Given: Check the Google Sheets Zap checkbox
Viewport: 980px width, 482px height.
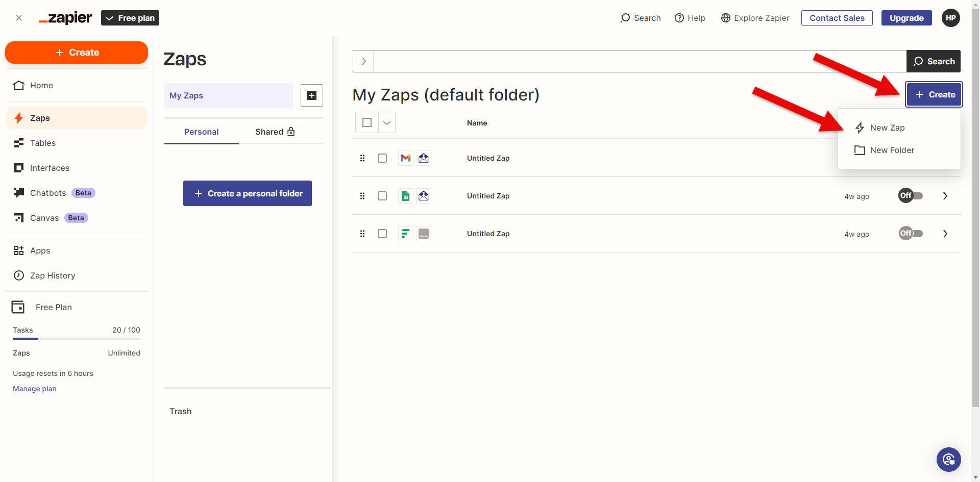Looking at the screenshot, I should click(x=382, y=196).
